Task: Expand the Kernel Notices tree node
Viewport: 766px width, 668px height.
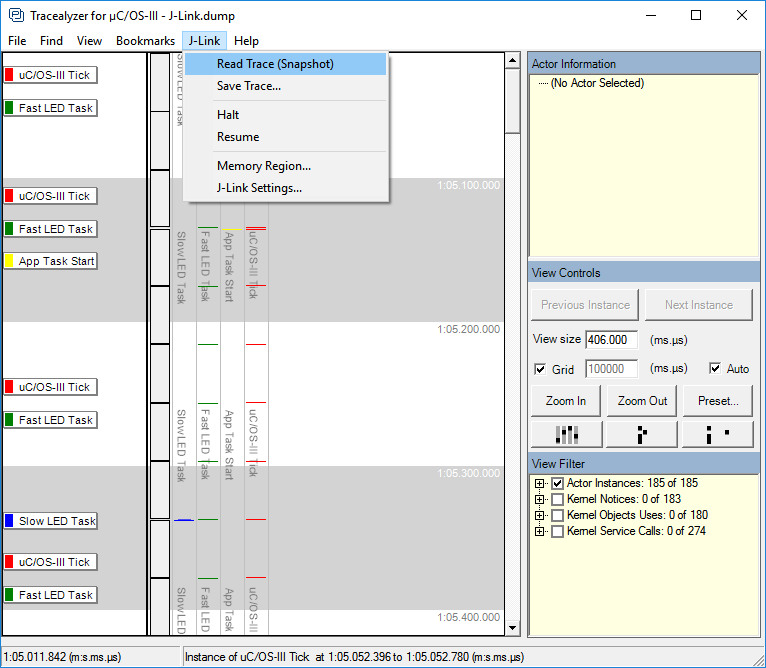Action: (x=539, y=499)
